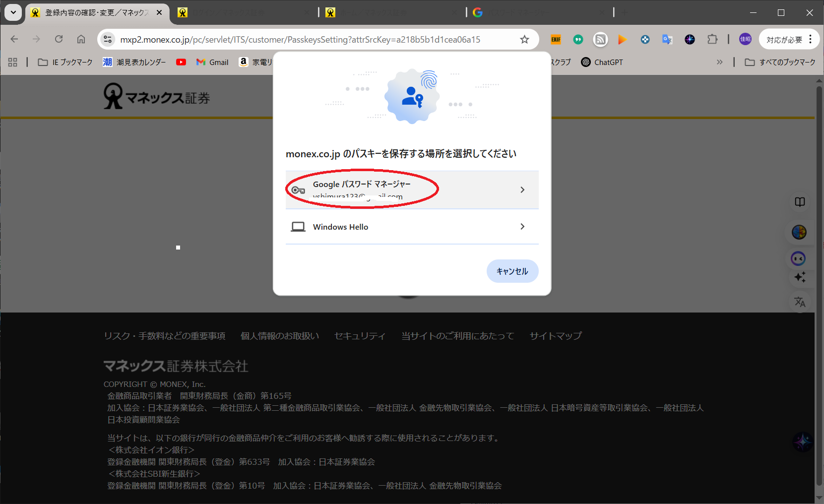This screenshot has height=504, width=824.
Task: Switch to the second Monex tab
Action: [243, 12]
